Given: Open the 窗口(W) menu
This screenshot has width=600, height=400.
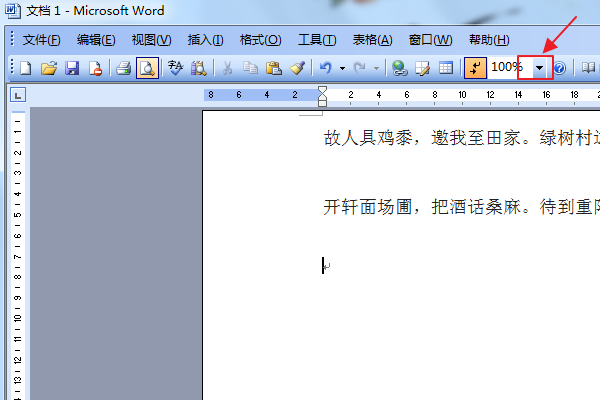Looking at the screenshot, I should [430, 40].
